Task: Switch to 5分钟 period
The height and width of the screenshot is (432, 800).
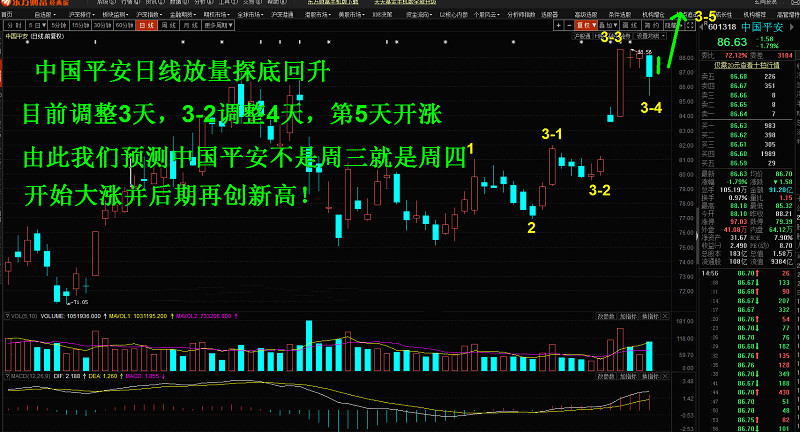Action: 59,25
